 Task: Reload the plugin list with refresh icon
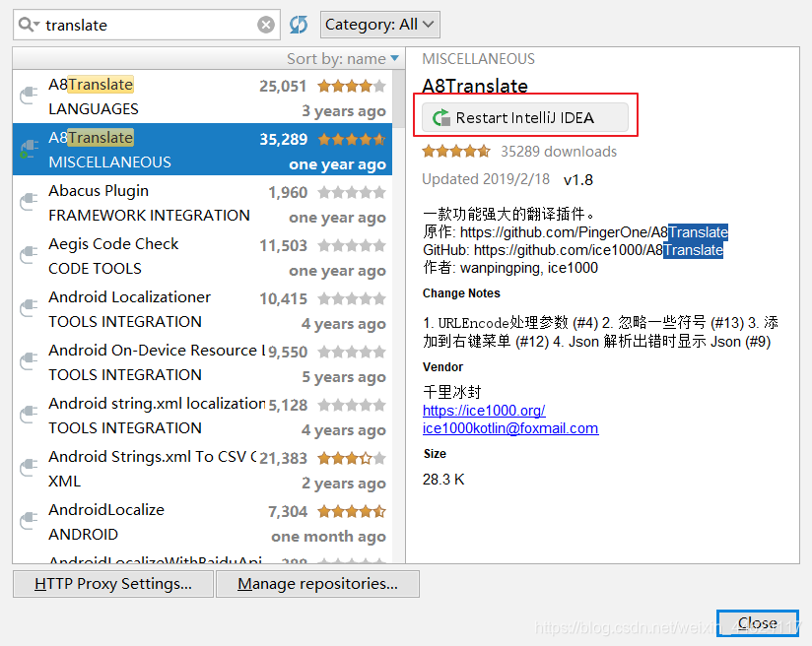[x=299, y=25]
